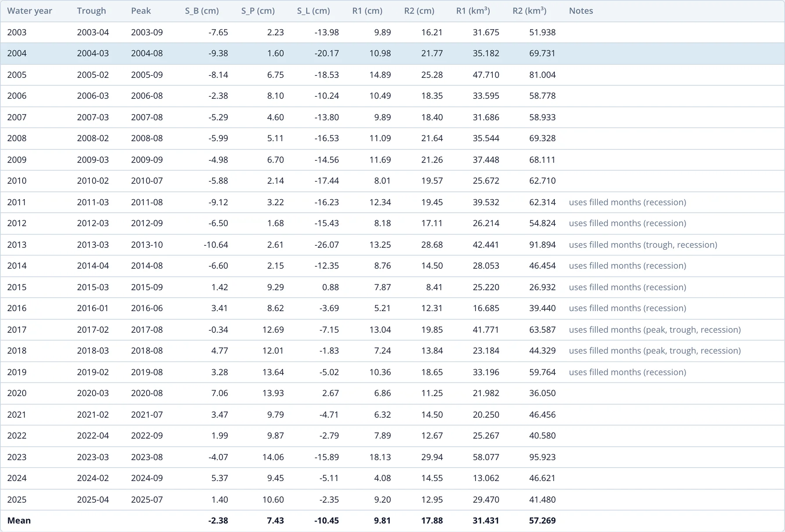Click peak cell 2006-08
The width and height of the screenshot is (785, 532).
pyautogui.click(x=147, y=96)
